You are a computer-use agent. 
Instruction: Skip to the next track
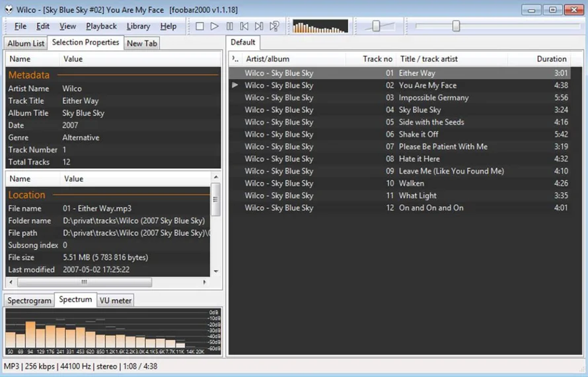click(259, 26)
